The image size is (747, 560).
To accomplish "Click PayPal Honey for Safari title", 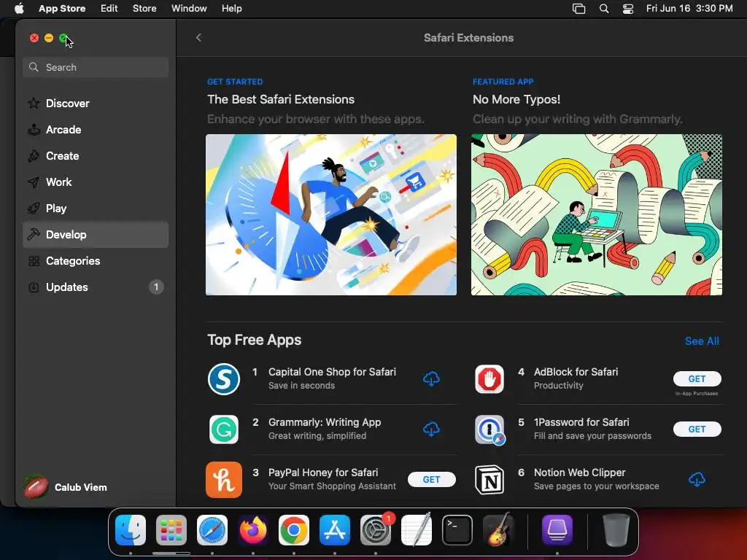I will point(323,472).
